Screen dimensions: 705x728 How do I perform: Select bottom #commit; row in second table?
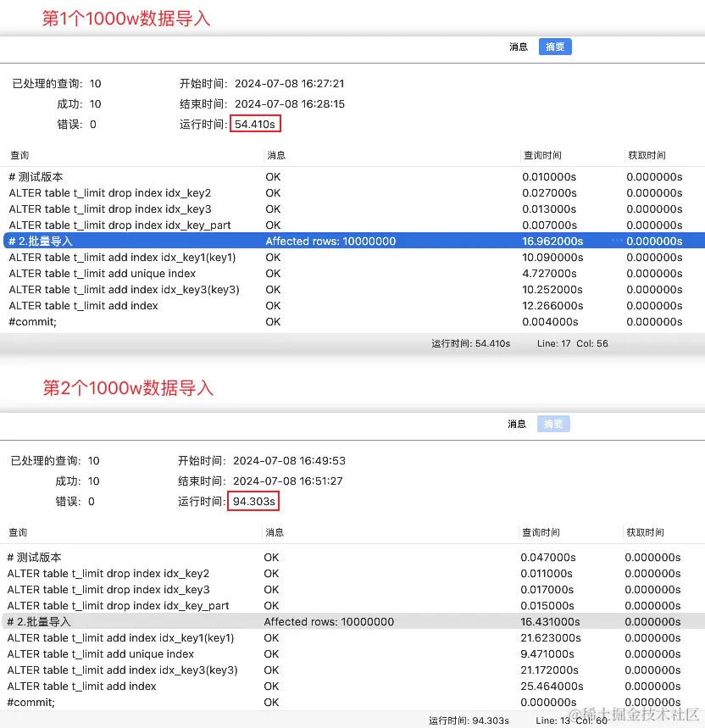pyautogui.click(x=352, y=703)
